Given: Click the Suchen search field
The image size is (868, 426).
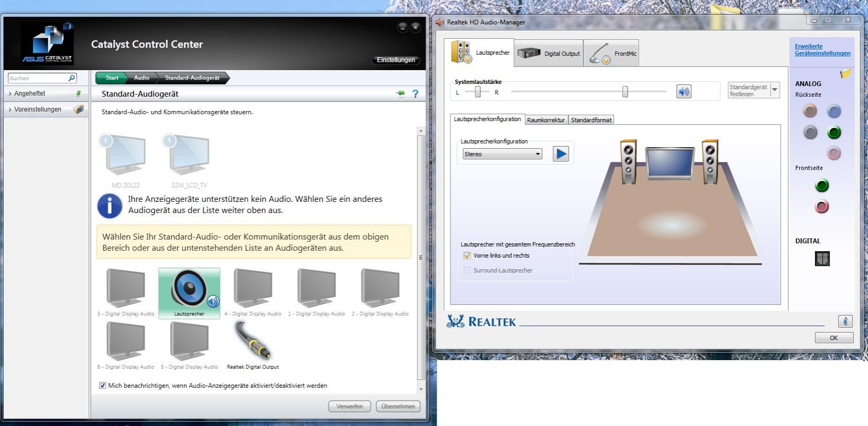Looking at the screenshot, I should coord(38,78).
